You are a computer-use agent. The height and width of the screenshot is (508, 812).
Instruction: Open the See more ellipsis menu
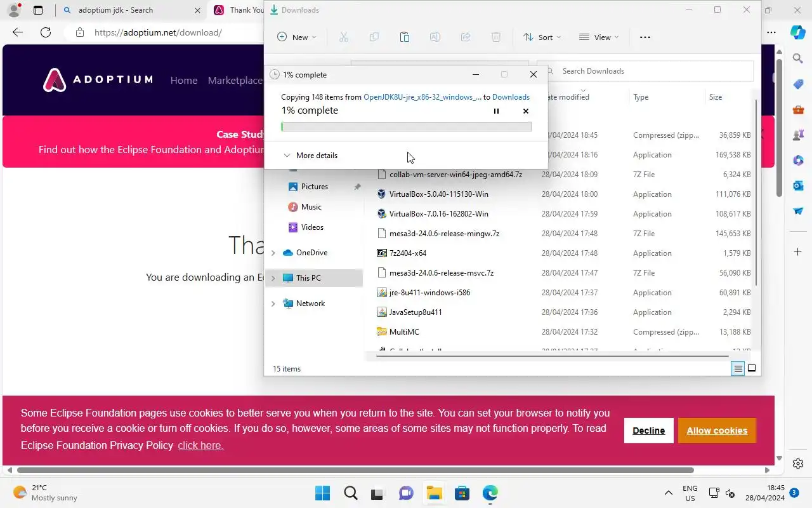[x=645, y=37]
